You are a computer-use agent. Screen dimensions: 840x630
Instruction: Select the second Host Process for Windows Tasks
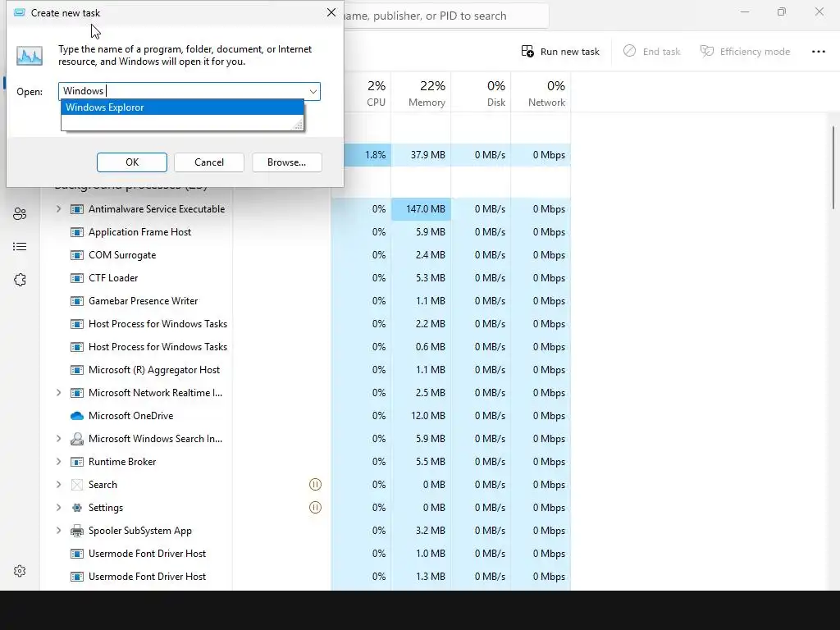coord(157,347)
